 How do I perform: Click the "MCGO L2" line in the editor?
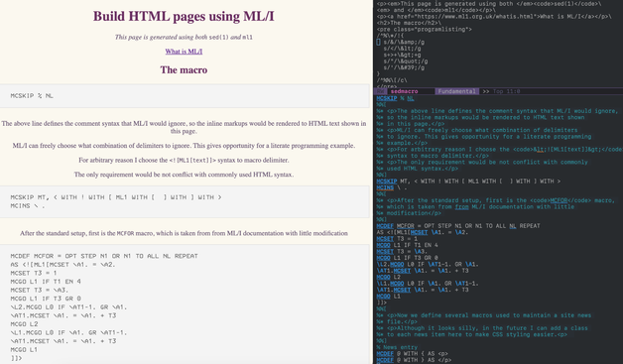click(389, 277)
